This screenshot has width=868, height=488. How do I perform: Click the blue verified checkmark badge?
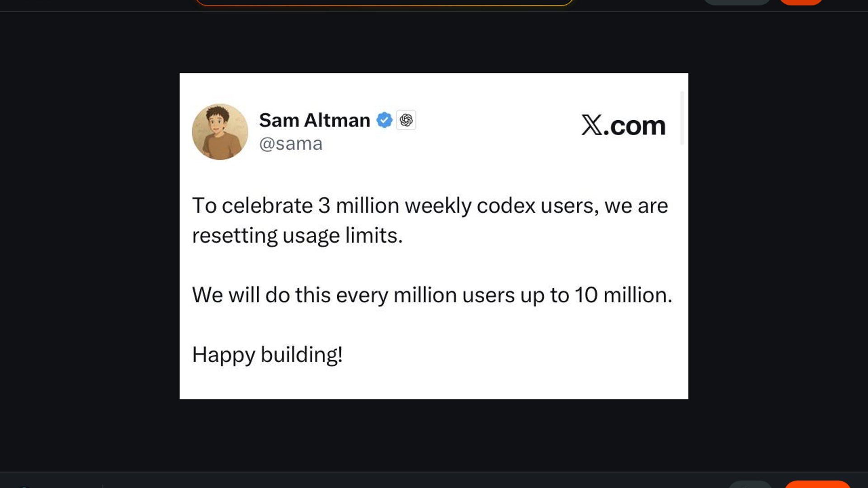[384, 120]
